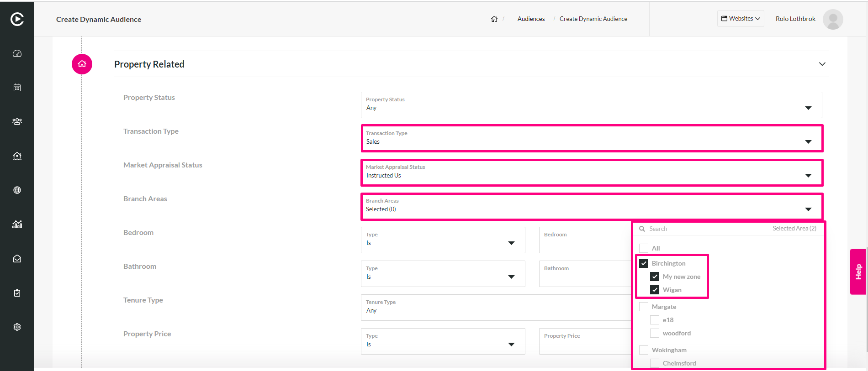Open the calendar icon in sidebar
The image size is (868, 371).
[17, 88]
